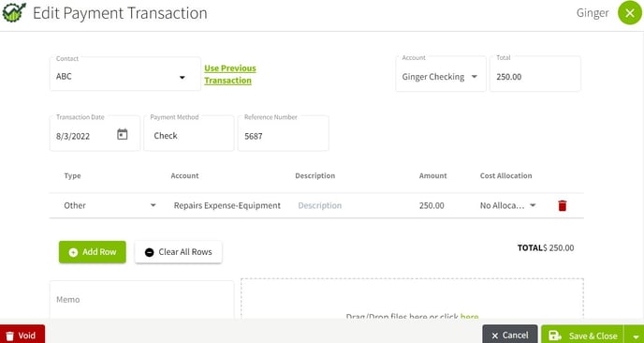Click Save & Close button
The width and height of the screenshot is (644, 343).
pos(582,336)
